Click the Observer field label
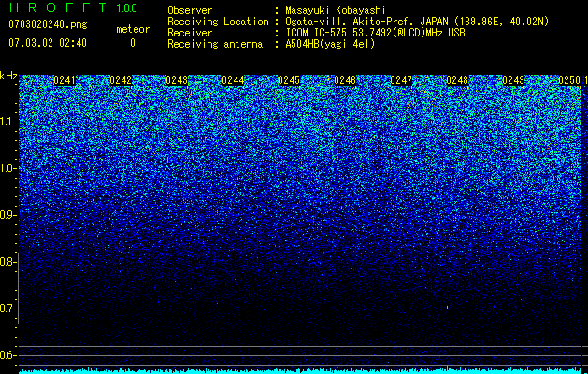The image size is (588, 374). click(x=190, y=10)
